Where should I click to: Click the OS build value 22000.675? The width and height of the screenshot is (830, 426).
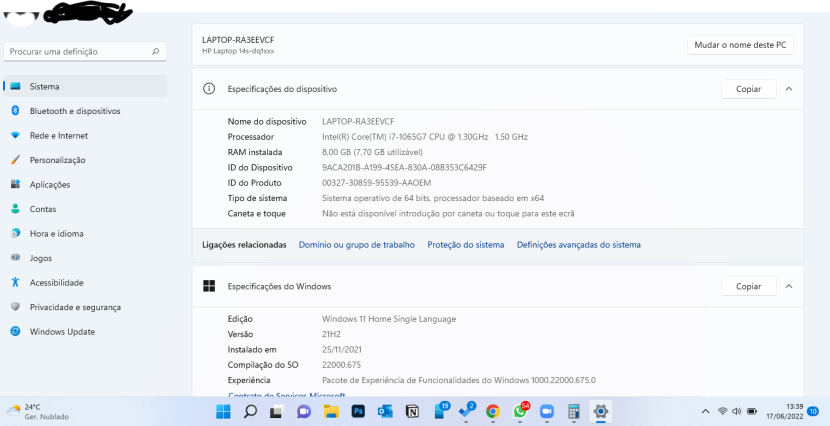[x=341, y=365]
